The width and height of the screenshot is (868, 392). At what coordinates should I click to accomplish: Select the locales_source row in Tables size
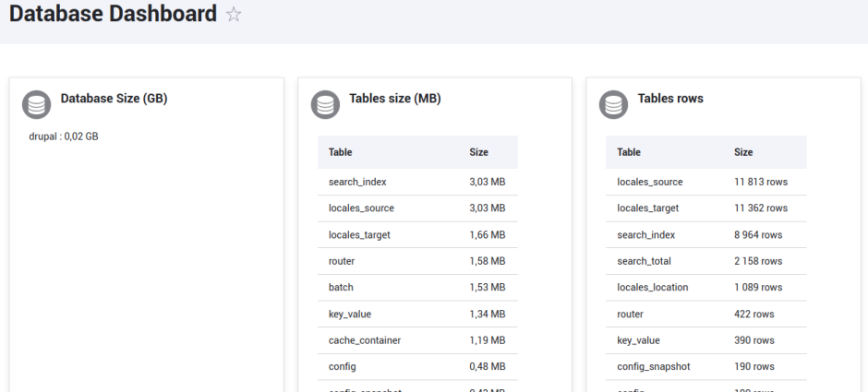417,208
